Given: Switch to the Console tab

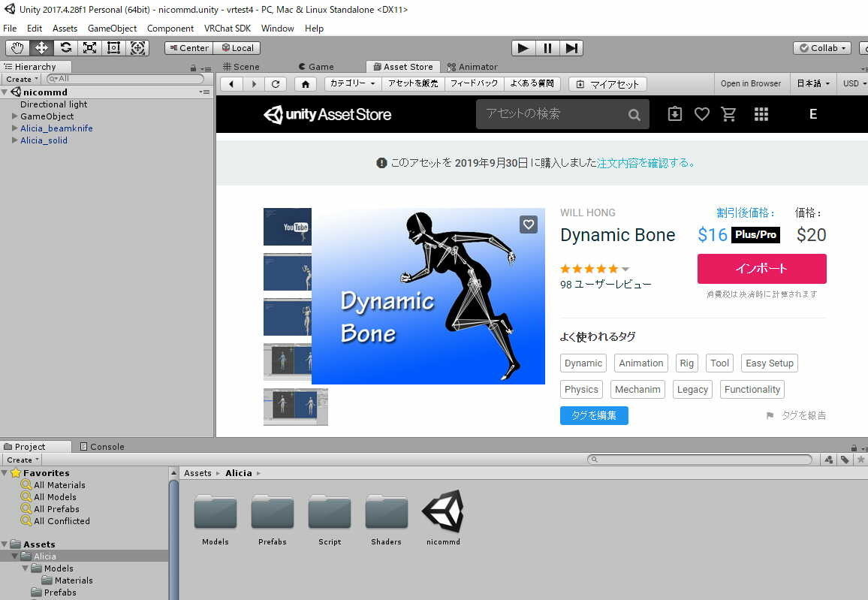Looking at the screenshot, I should click(102, 446).
